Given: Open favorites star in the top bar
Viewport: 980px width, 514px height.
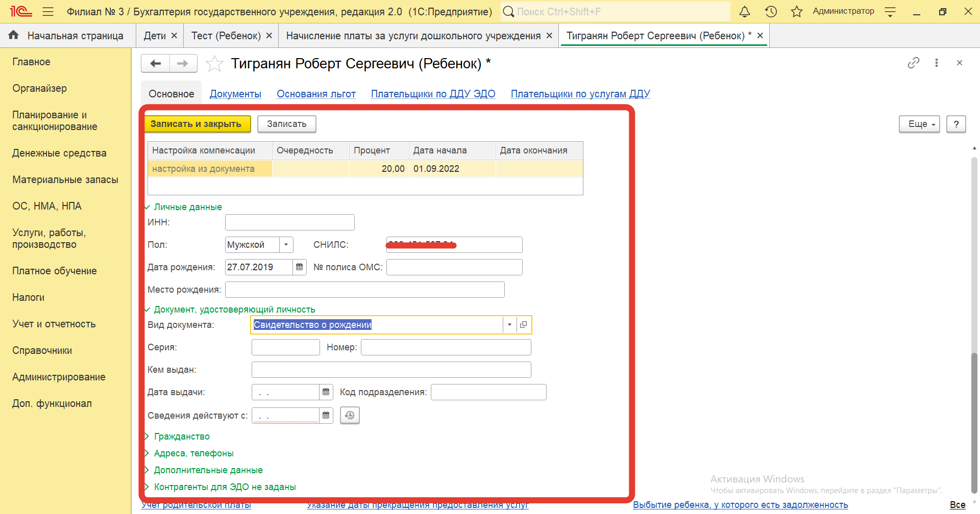Looking at the screenshot, I should tap(796, 12).
